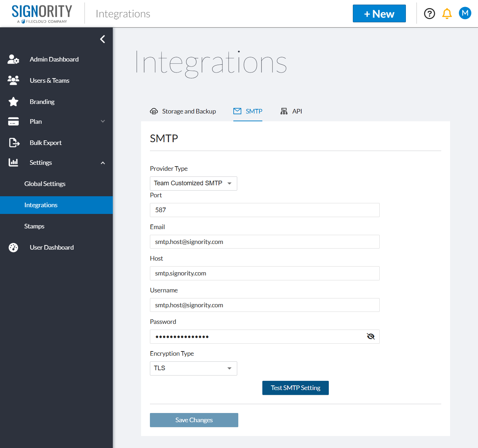Click the help question mark icon

[429, 14]
